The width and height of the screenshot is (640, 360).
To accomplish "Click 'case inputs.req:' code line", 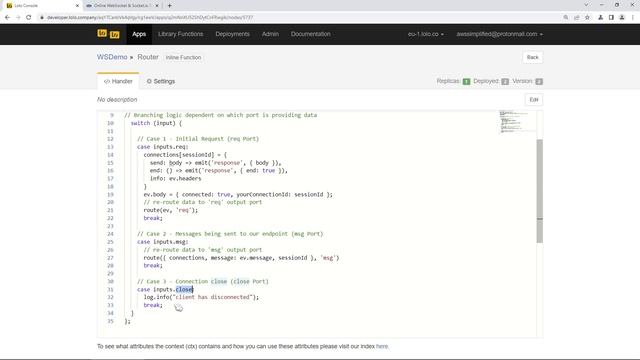I will [x=162, y=147].
